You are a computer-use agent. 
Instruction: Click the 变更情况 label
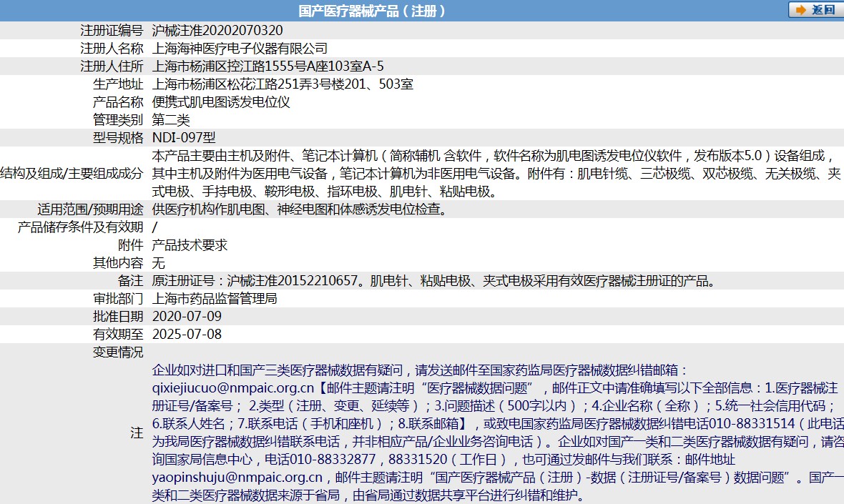pyautogui.click(x=119, y=352)
